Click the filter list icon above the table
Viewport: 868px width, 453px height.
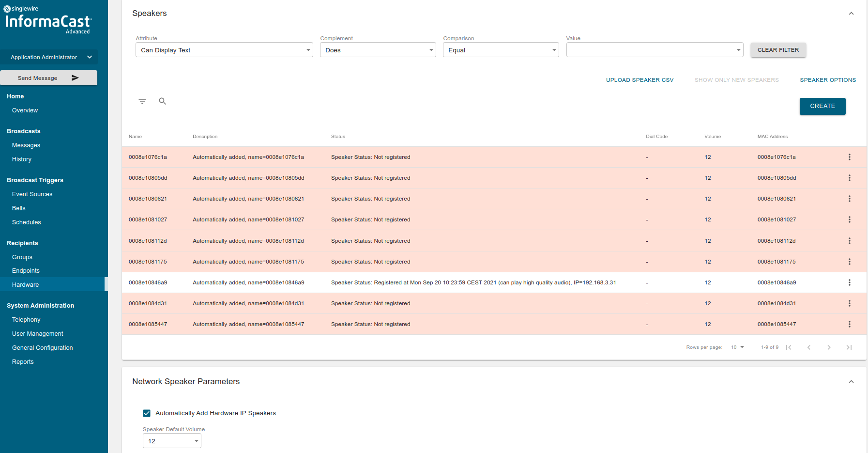click(x=142, y=101)
